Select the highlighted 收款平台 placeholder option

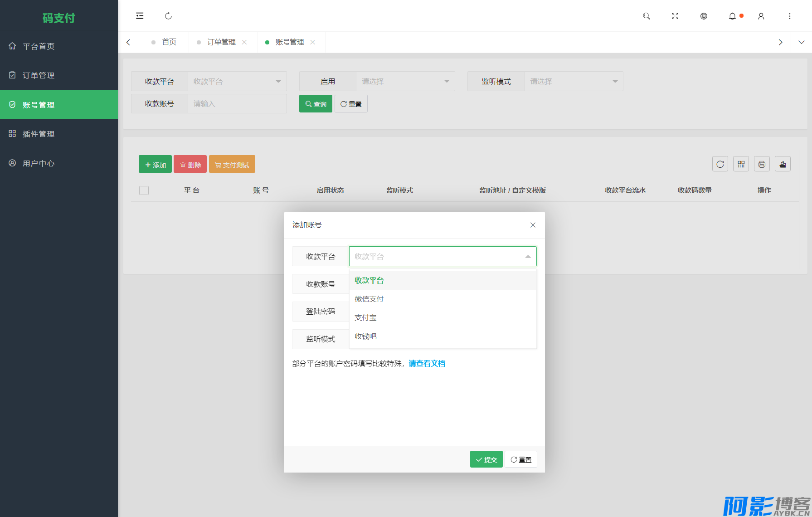442,280
